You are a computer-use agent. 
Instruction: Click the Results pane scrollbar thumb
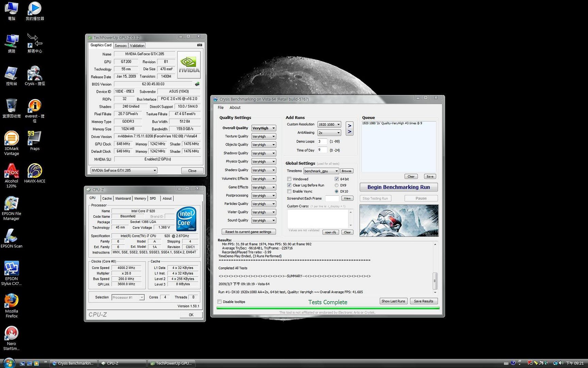coord(435,281)
